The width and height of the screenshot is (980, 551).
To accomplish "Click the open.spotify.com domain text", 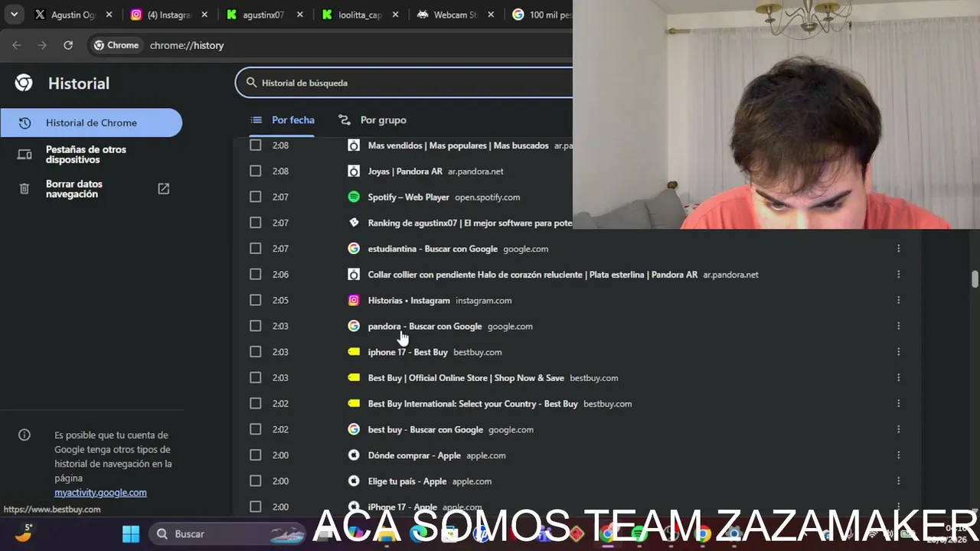I will coord(487,197).
